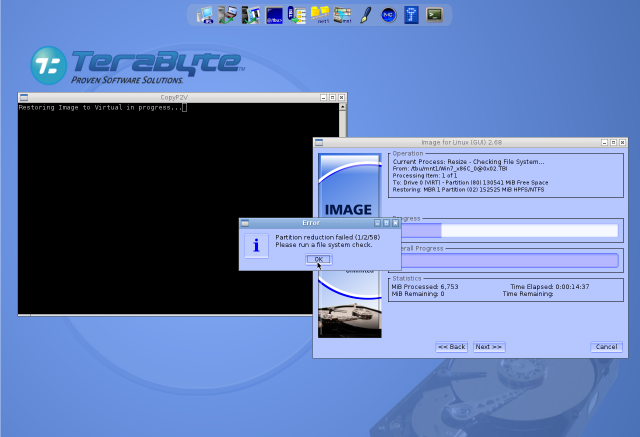Open the round blue MC icon
Image resolution: width=640 pixels, height=437 pixels.
389,16
